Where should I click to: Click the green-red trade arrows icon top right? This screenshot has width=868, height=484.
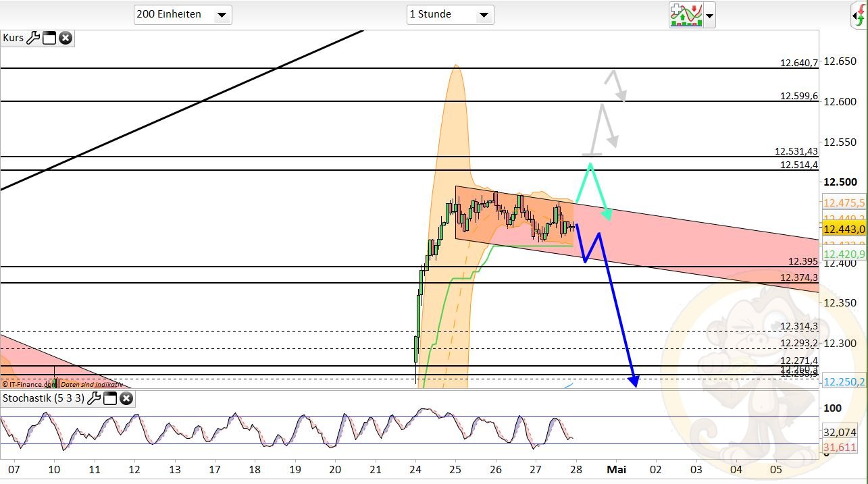pos(859,14)
